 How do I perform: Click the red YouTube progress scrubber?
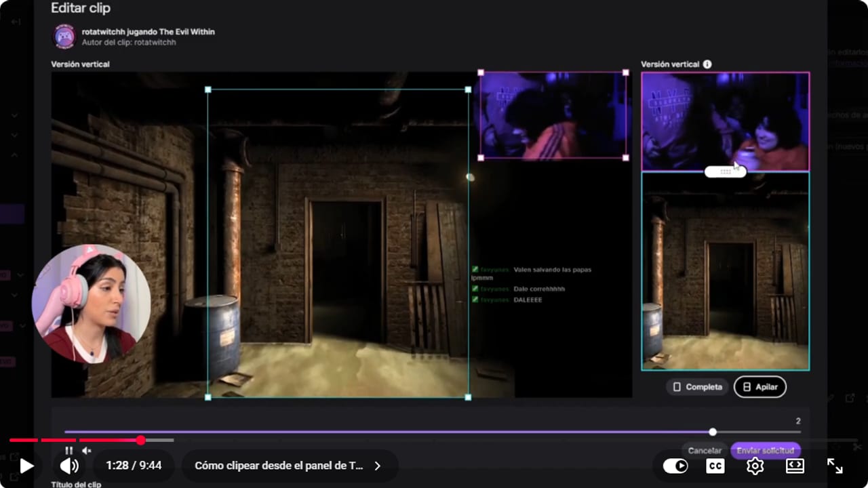pos(140,441)
